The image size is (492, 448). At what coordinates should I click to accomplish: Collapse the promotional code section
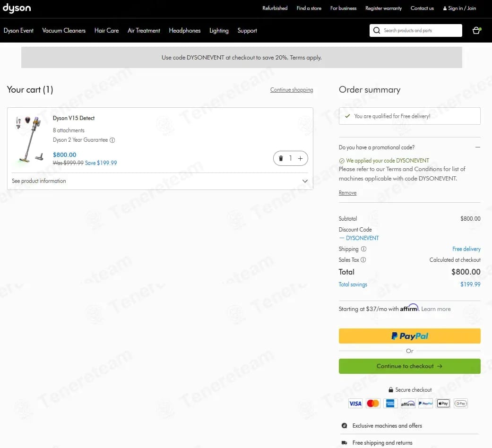point(477,147)
